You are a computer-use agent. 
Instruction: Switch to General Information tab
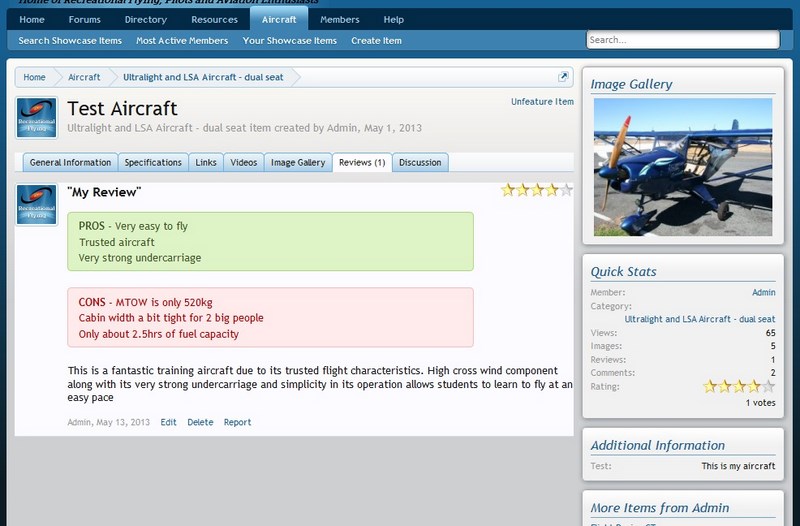[x=70, y=162]
